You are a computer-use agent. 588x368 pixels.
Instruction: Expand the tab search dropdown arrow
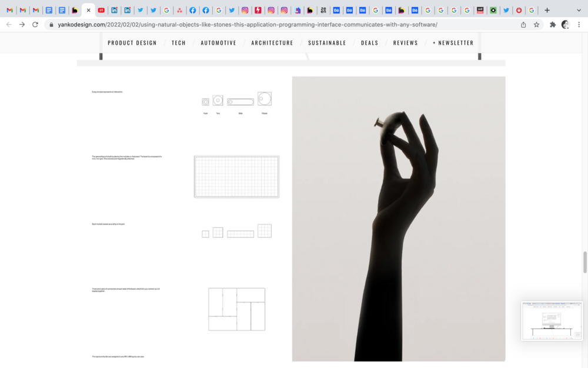(x=579, y=10)
